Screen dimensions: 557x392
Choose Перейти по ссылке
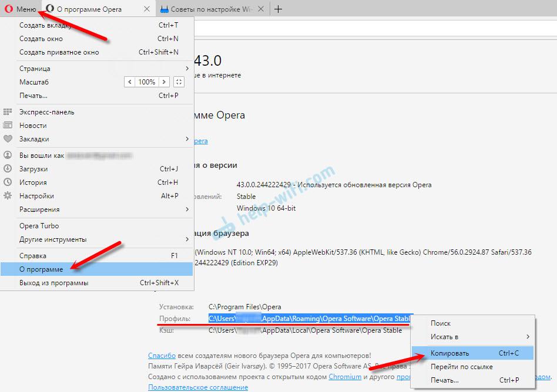(472, 367)
